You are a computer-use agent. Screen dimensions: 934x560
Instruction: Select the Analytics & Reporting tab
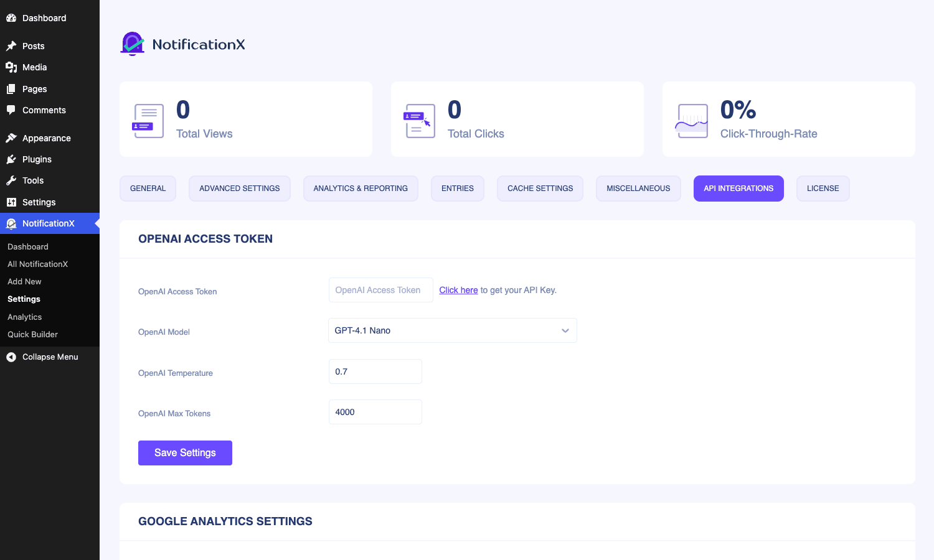(361, 189)
